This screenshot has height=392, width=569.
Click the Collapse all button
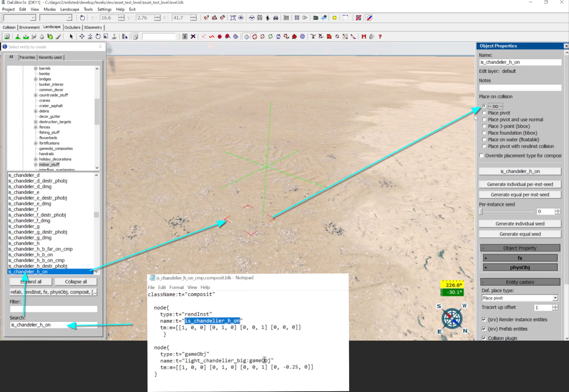pos(76,282)
